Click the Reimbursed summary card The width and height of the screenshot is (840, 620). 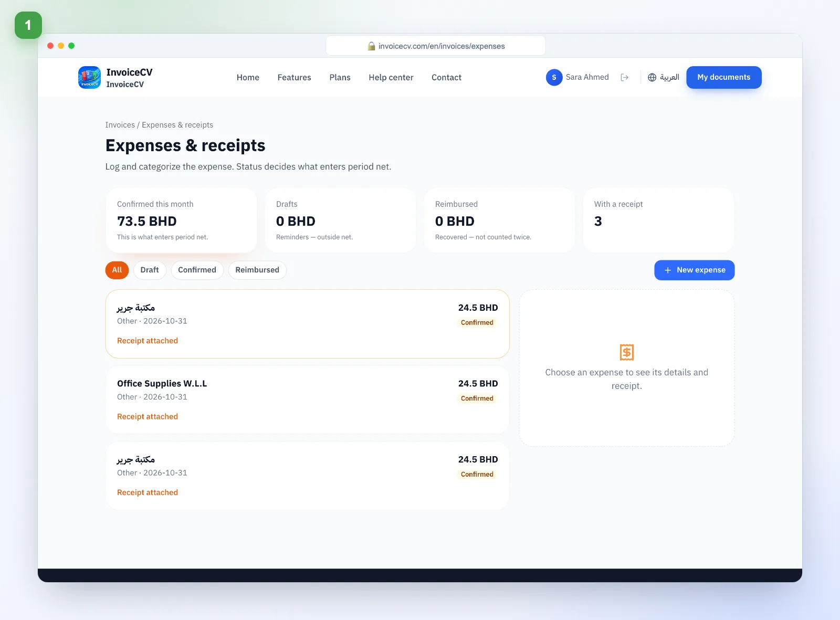499,220
